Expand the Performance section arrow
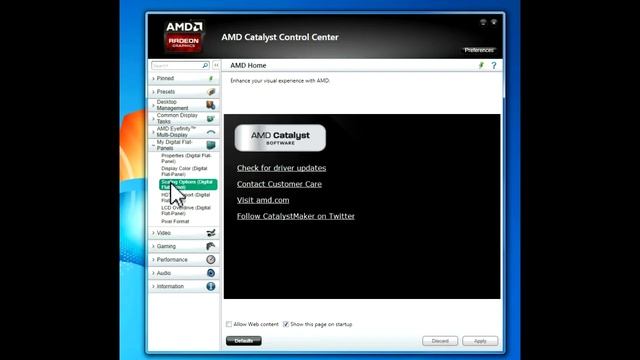This screenshot has height=360, width=640. click(x=153, y=260)
